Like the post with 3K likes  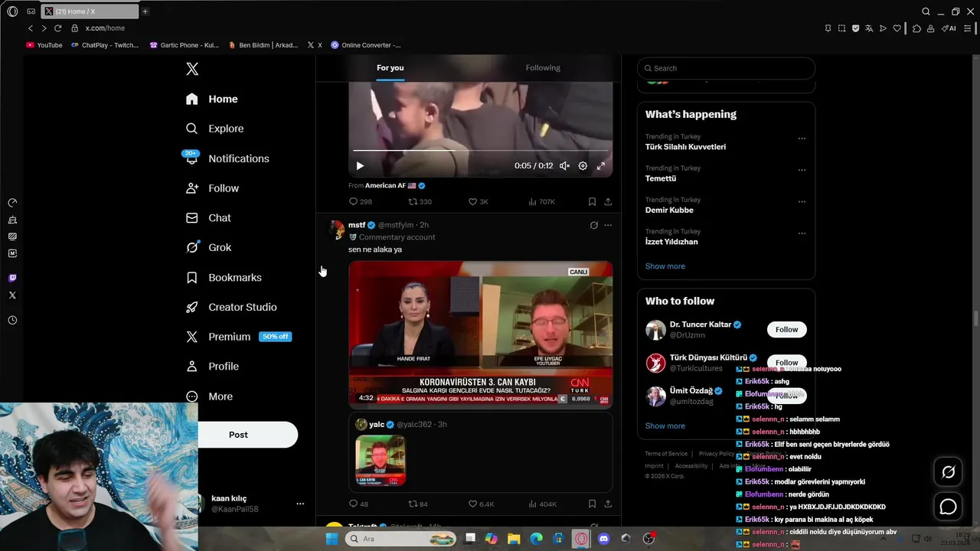click(x=478, y=202)
